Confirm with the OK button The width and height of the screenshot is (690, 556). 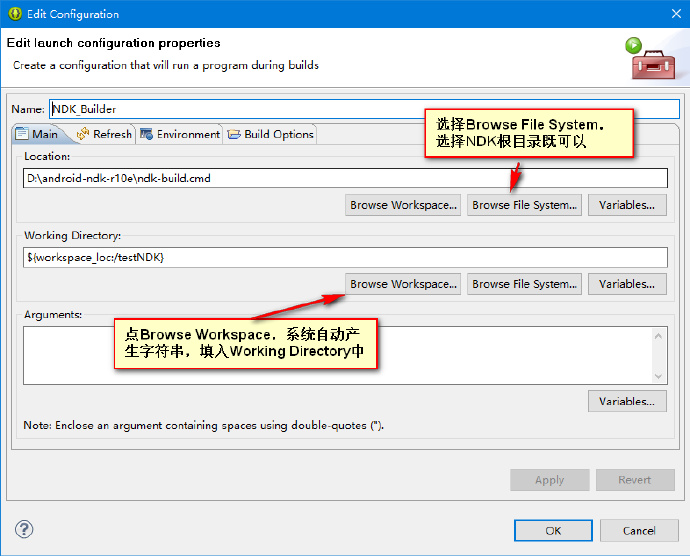(x=553, y=530)
